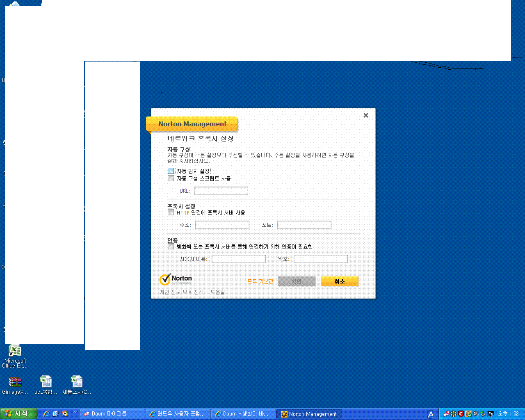
Task: Click the Norton by Symantec logo
Action: [176, 279]
